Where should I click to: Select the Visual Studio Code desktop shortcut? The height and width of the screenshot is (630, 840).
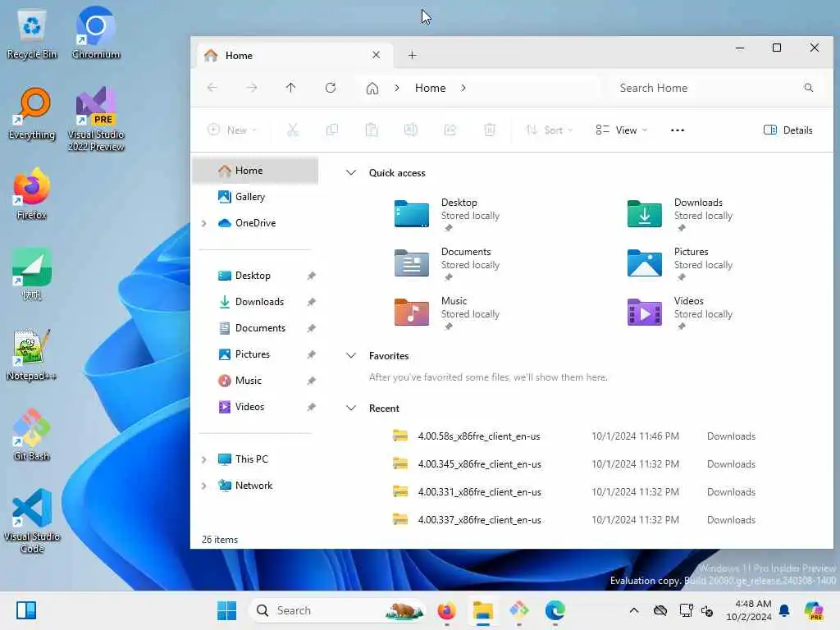(x=32, y=521)
